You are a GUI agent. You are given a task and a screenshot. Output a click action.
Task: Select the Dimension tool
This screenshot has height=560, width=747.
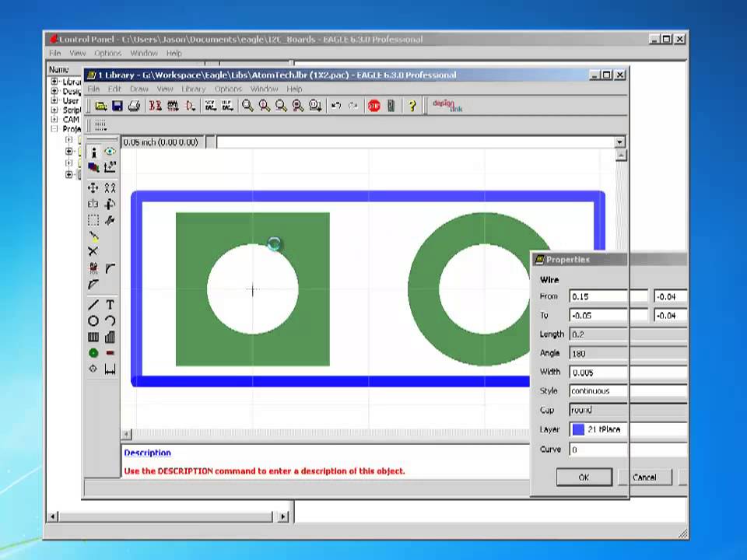coord(110,369)
